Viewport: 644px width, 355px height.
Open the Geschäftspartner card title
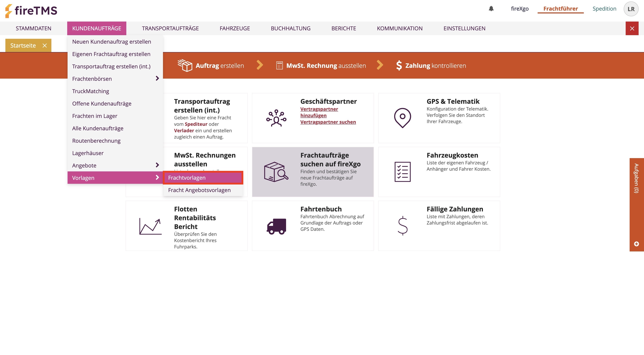(328, 101)
